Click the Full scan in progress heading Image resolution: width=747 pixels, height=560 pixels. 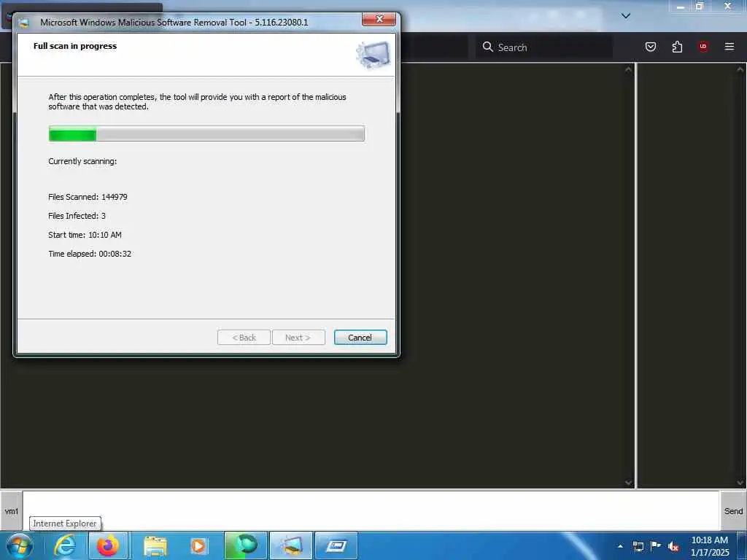75,46
